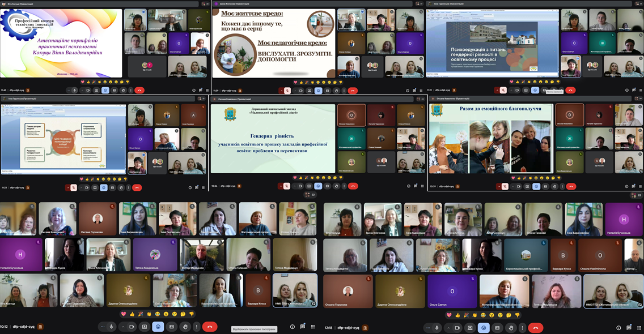Turn off camera in the 12:18 meeting

point(457,327)
